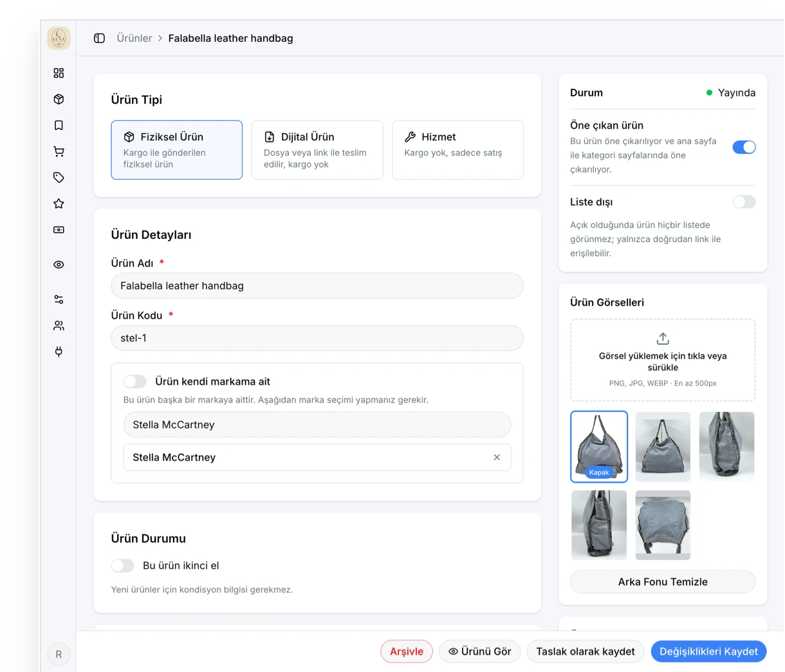The image size is (785, 672).
Task: Open the dashboard grid icon in sidebar
Action: pyautogui.click(x=59, y=73)
